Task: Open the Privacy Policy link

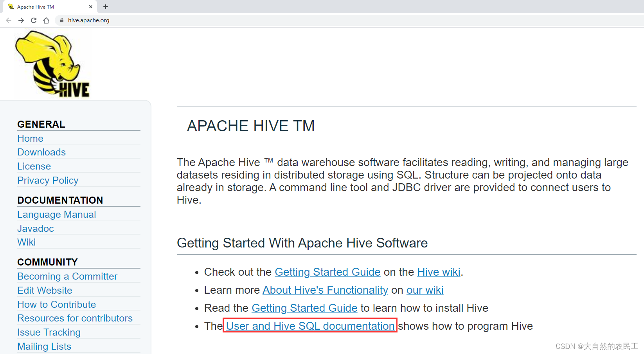Action: coord(48,181)
